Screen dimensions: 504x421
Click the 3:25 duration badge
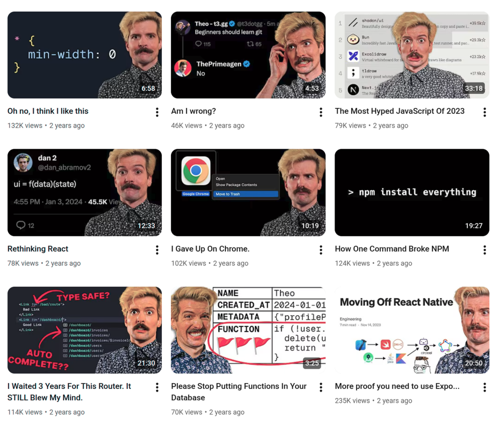click(x=312, y=363)
